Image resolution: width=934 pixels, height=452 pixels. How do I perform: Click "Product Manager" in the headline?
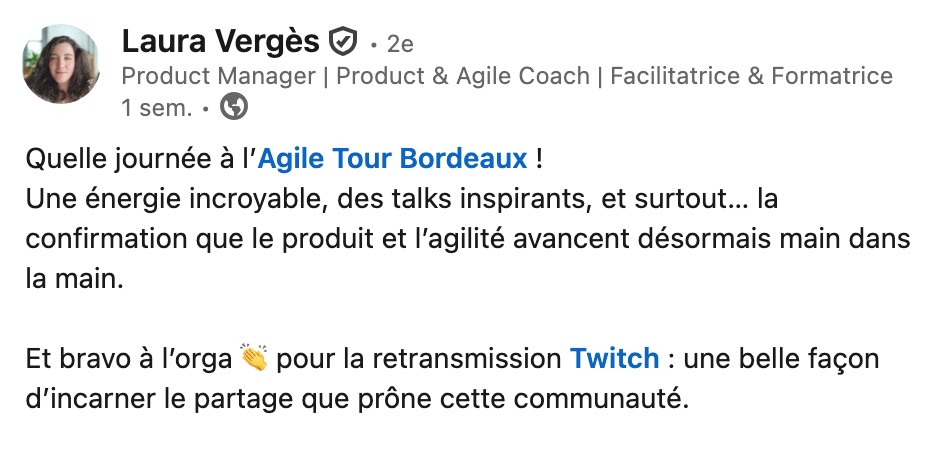[217, 76]
